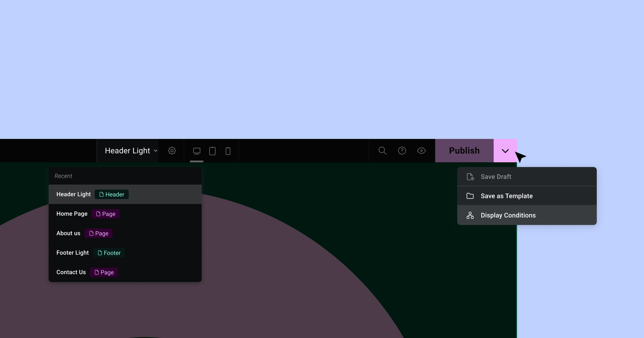Select the desktop/monitor view icon
644x338 pixels.
pos(196,151)
